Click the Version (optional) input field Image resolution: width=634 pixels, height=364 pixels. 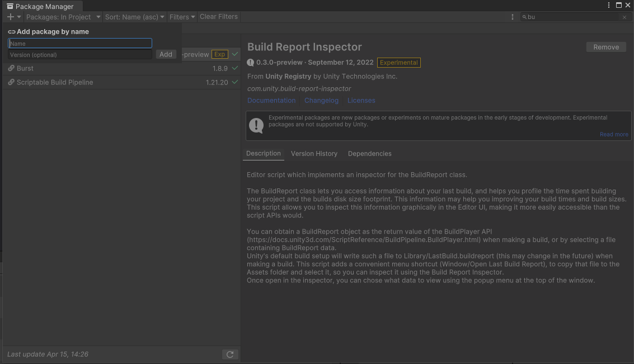[80, 55]
